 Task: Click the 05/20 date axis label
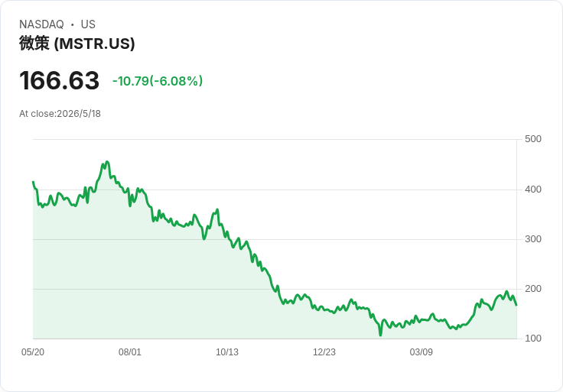click(x=33, y=352)
